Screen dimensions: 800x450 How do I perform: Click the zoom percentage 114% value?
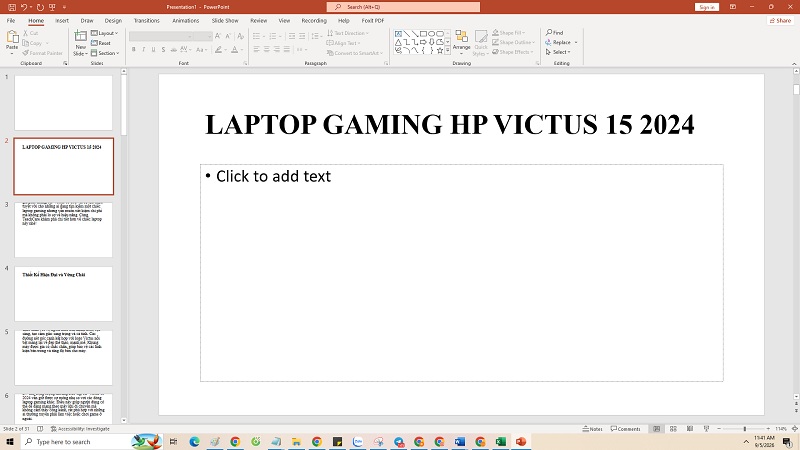(x=781, y=429)
